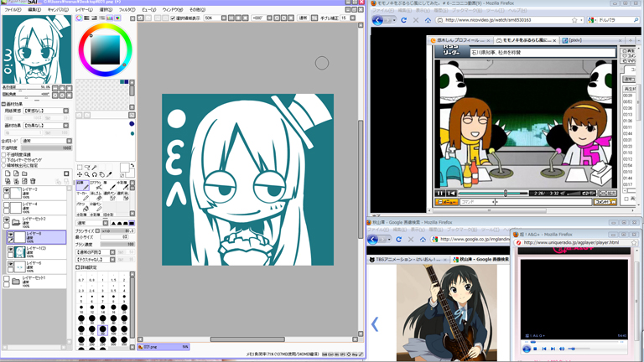Choose the hand pan tool
The width and height of the screenshot is (644, 362).
101,174
